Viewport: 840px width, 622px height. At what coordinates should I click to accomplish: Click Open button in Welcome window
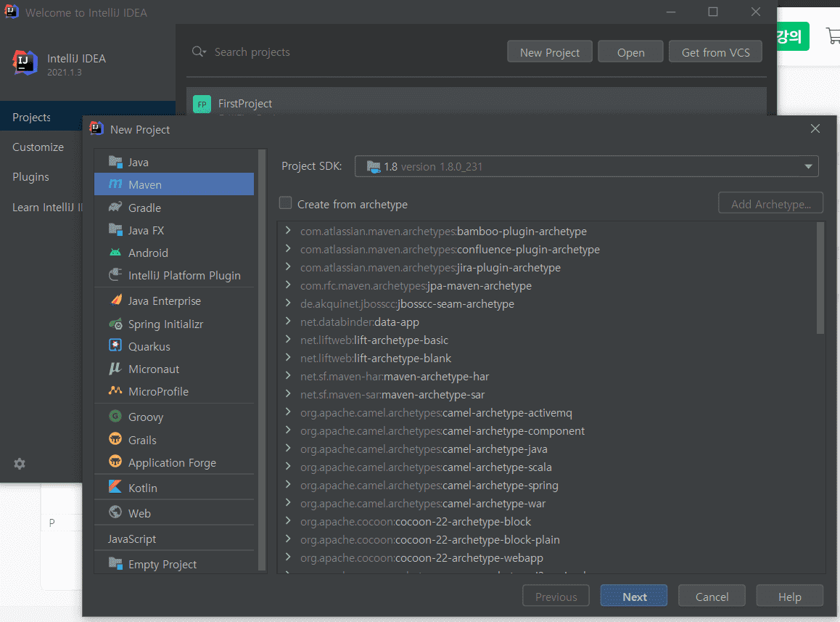630,52
